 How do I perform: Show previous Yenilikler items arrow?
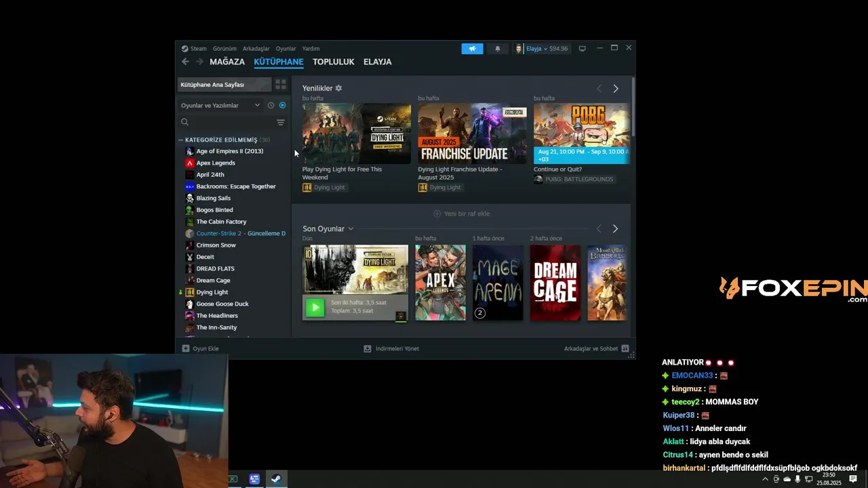(599, 89)
